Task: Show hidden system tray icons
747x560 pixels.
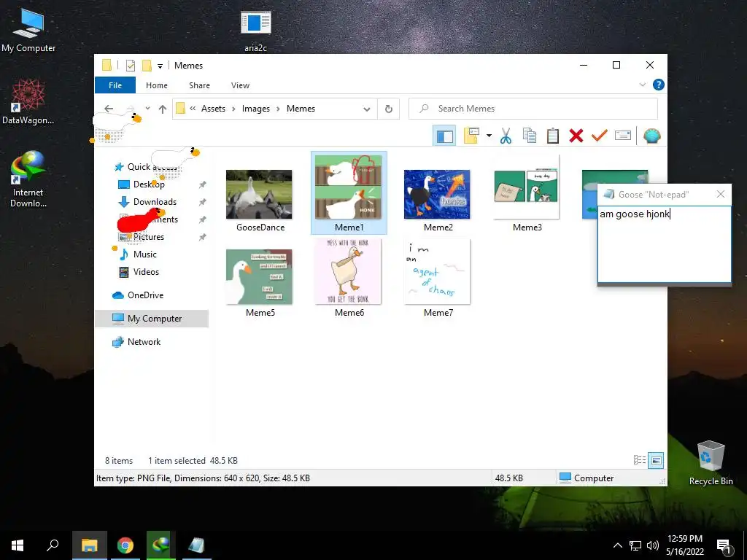Action: [617, 545]
